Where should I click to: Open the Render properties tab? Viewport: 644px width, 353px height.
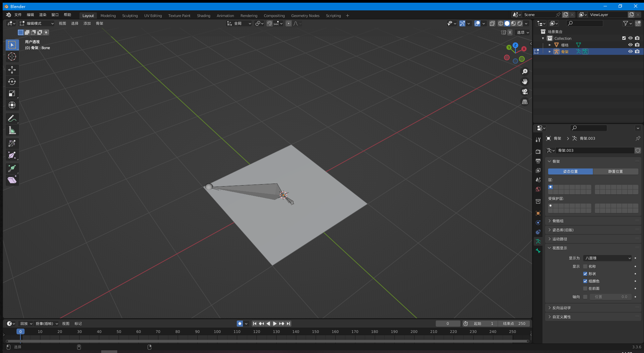[538, 152]
